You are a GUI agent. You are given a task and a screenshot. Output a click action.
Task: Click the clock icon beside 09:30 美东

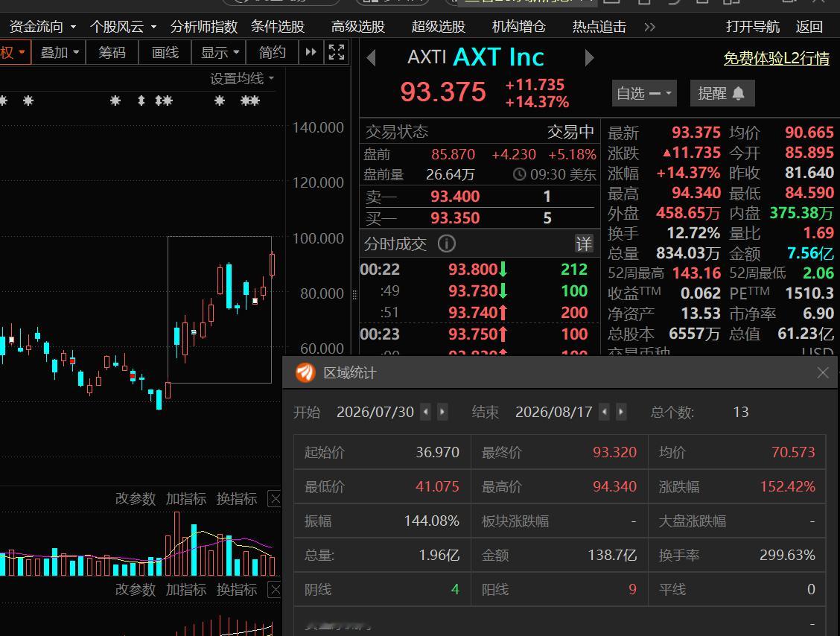[519, 175]
